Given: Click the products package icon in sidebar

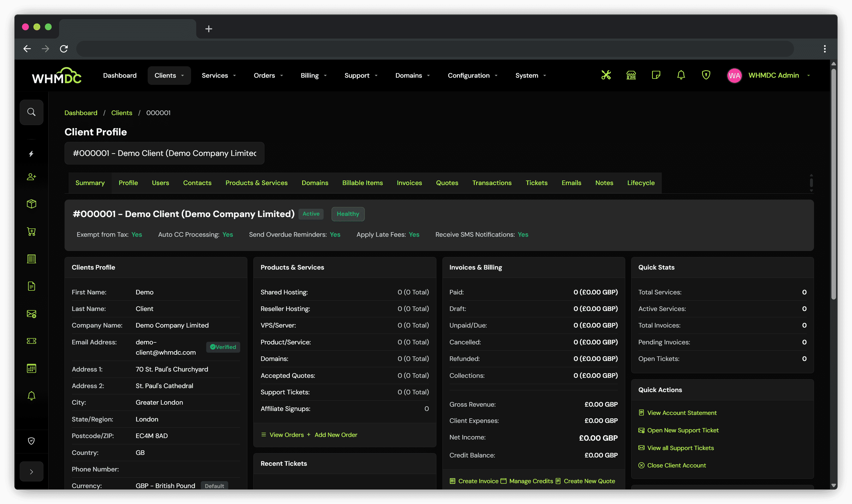Looking at the screenshot, I should coord(31,204).
